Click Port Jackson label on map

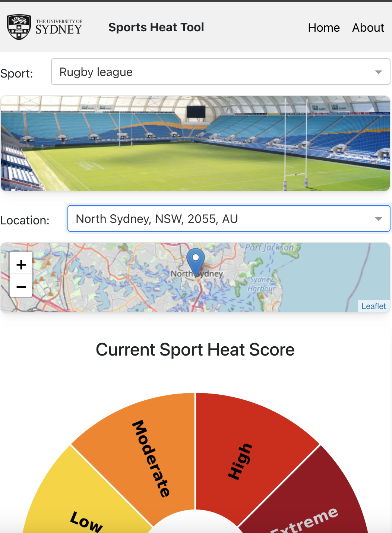click(269, 247)
